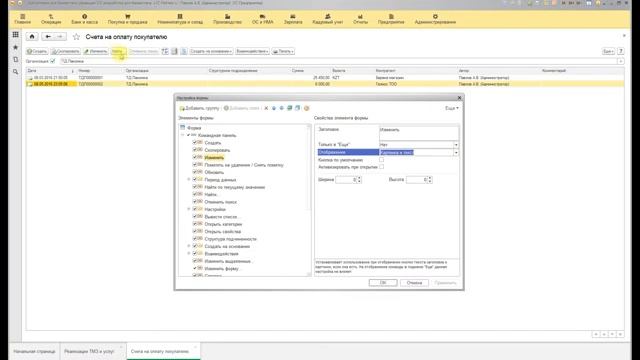
Task: Expand the Период данных tree node
Action: pyautogui.click(x=189, y=180)
